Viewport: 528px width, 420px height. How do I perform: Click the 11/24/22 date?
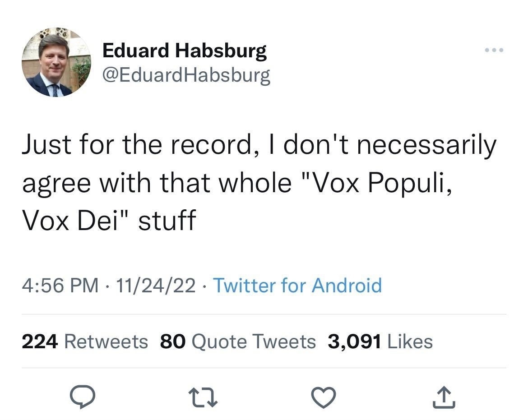tap(156, 286)
